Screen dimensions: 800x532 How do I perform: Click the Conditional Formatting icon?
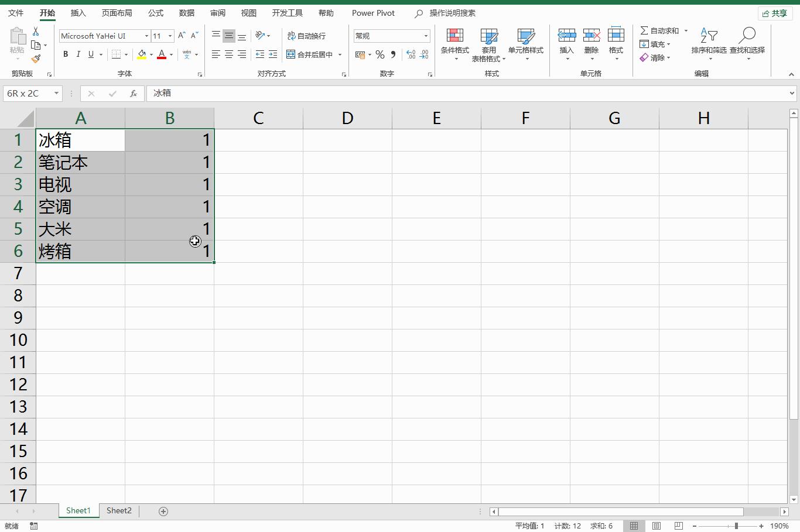[454, 36]
